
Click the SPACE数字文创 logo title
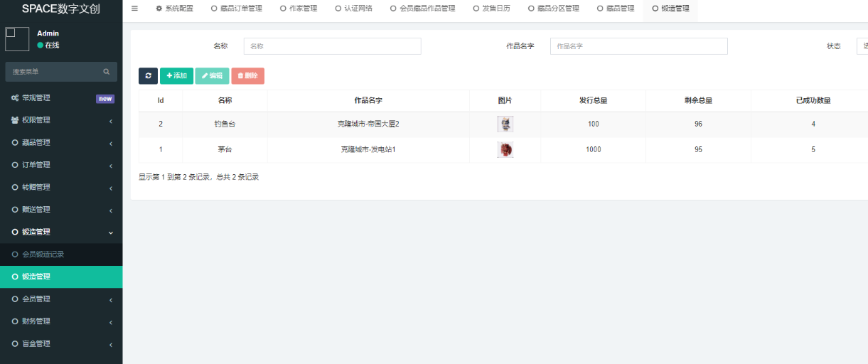[x=60, y=9]
